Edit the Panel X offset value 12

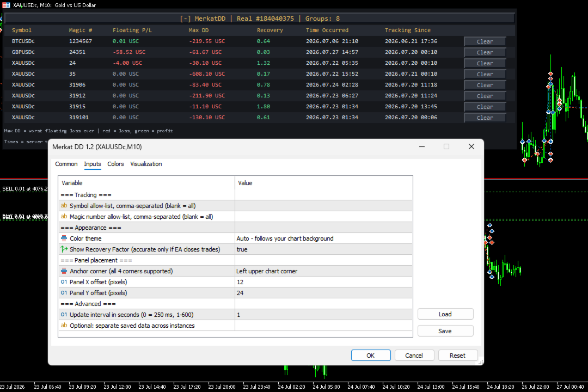click(323, 282)
